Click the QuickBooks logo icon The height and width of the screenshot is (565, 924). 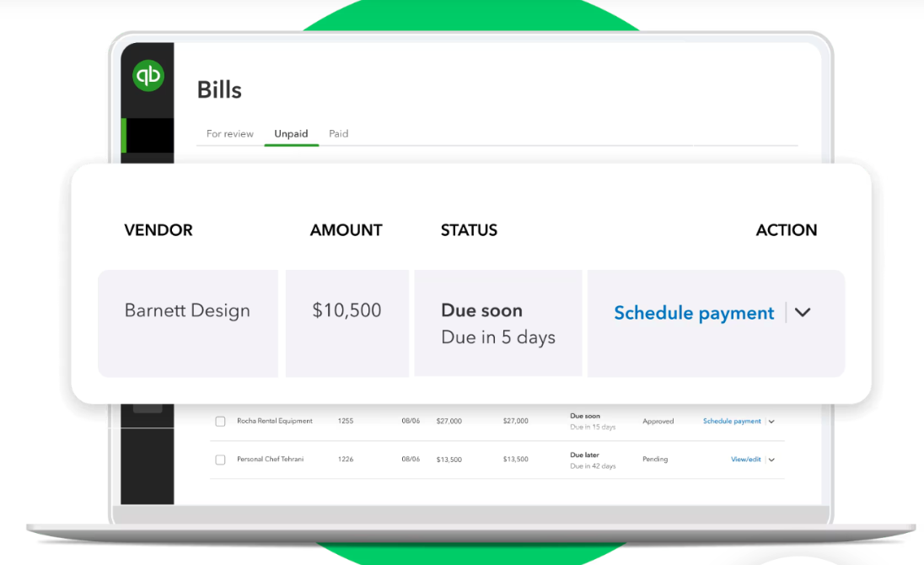148,75
